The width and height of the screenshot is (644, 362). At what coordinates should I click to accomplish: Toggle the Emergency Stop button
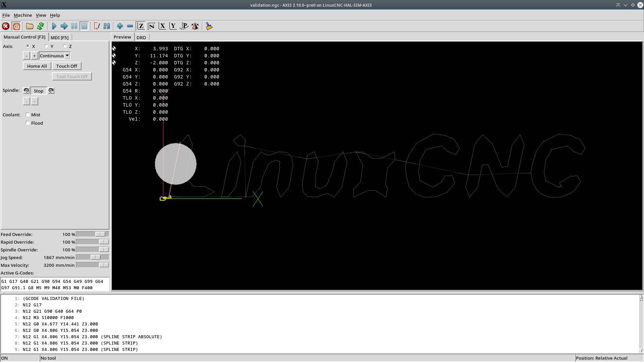6,26
